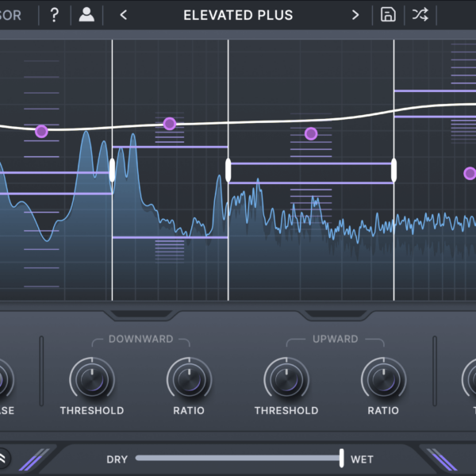Click the Upward Ratio knob
Image resolution: width=476 pixels, height=476 pixels.
point(383,378)
